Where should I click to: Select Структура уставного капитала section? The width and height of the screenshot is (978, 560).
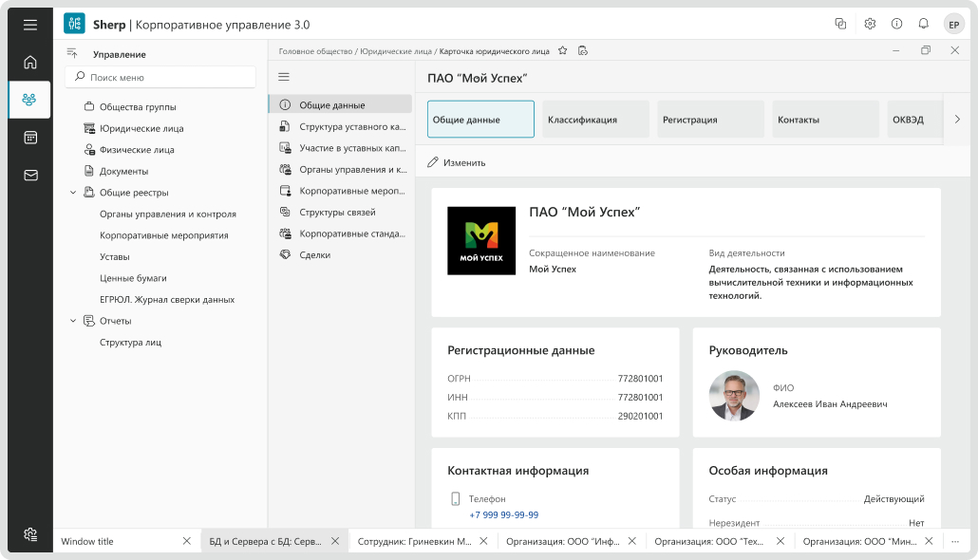351,126
